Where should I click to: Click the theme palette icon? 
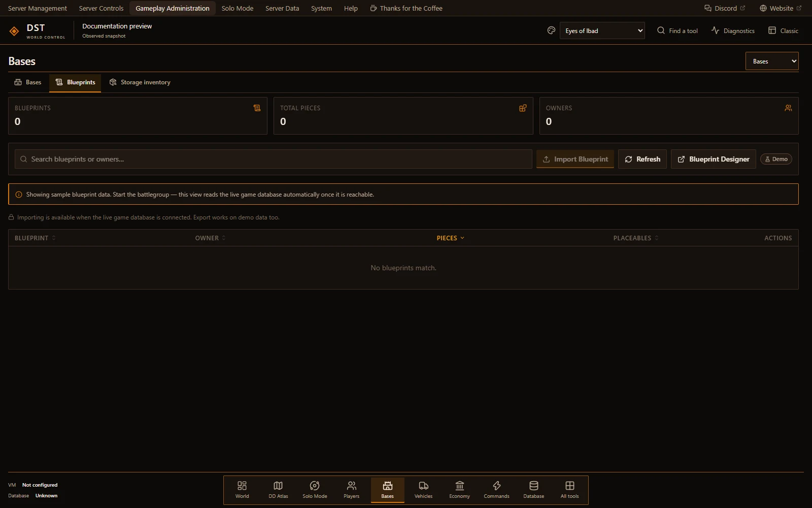pos(551,30)
